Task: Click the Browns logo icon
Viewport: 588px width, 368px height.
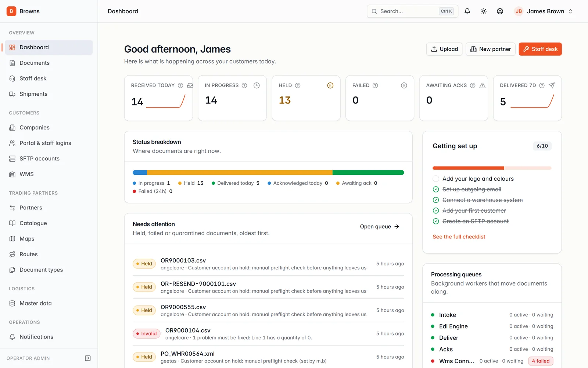Action: pyautogui.click(x=11, y=11)
